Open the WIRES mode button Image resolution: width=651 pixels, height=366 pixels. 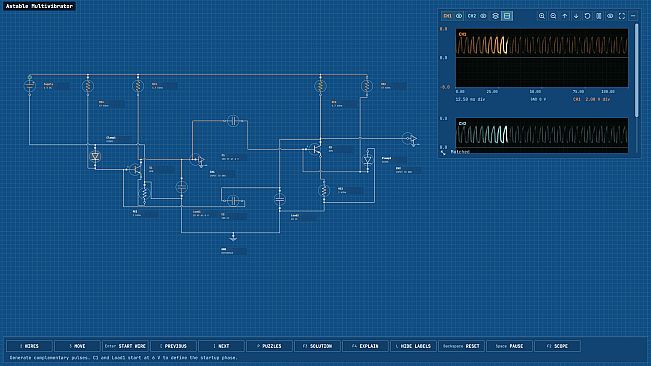click(x=29, y=346)
